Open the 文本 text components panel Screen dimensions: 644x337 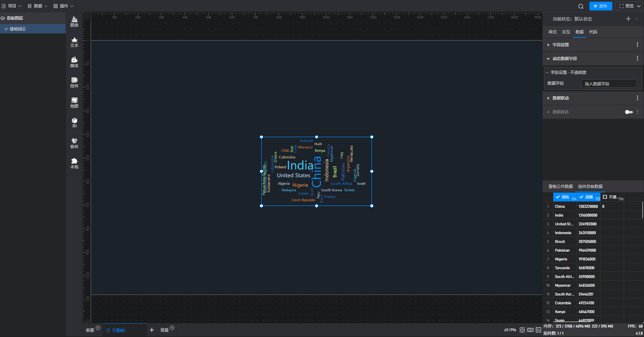74,42
